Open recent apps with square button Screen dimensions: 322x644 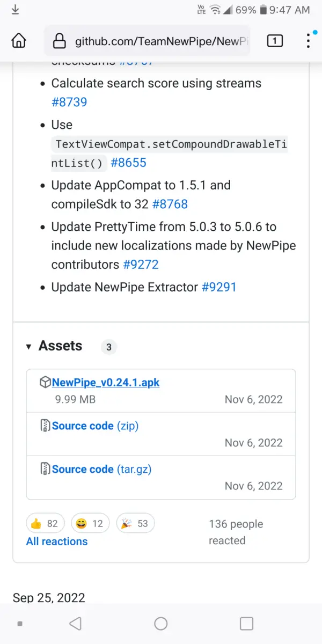[246, 624]
